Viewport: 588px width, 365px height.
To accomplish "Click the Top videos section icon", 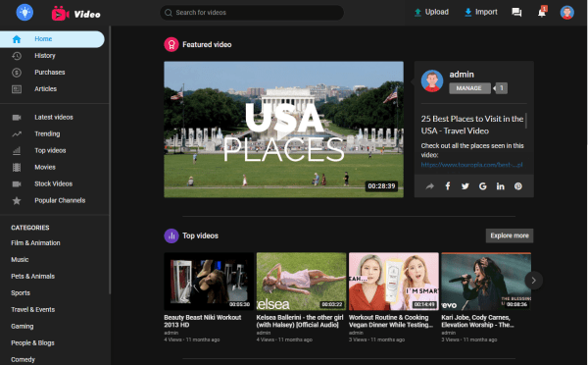I will [171, 235].
